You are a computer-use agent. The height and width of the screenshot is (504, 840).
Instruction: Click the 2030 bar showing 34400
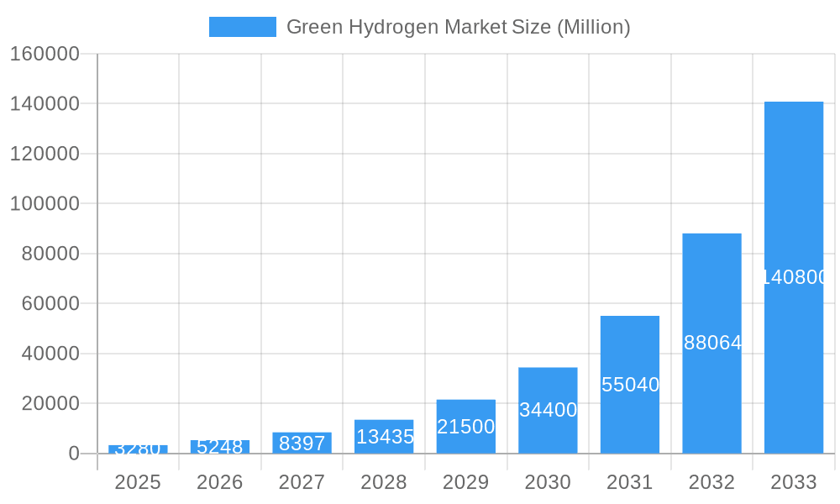coord(549,410)
